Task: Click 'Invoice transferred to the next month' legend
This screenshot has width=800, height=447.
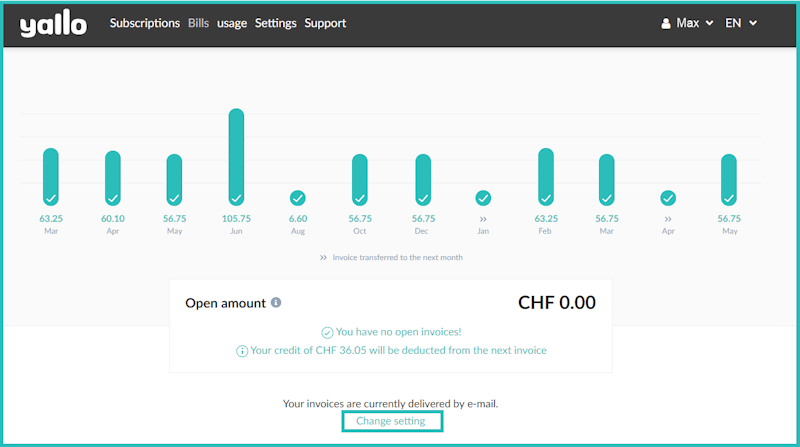Action: pos(397,258)
